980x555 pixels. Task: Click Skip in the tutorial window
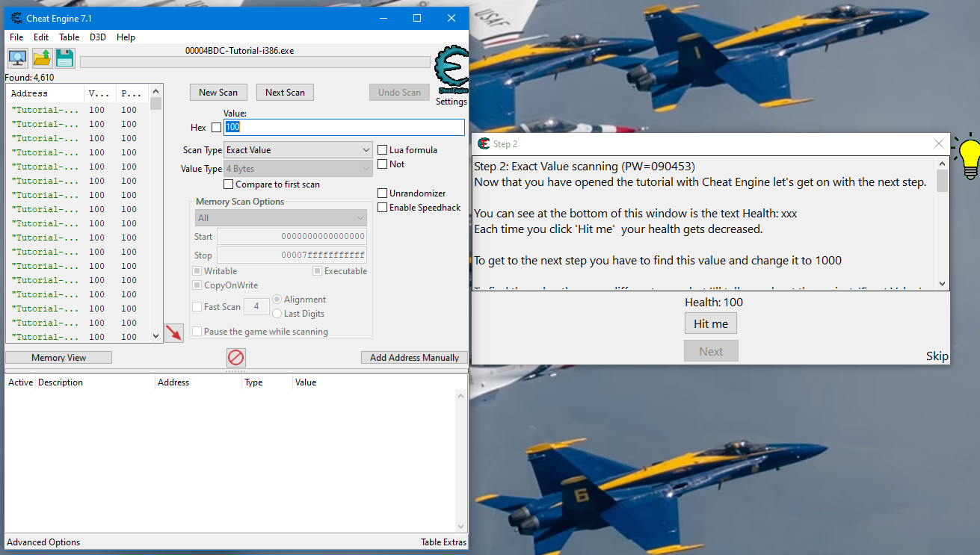(937, 356)
